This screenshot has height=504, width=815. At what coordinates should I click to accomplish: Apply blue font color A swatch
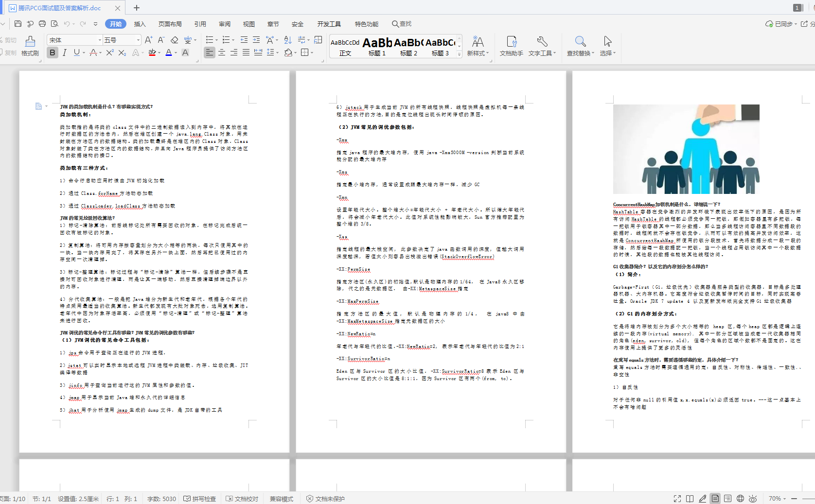tap(168, 52)
